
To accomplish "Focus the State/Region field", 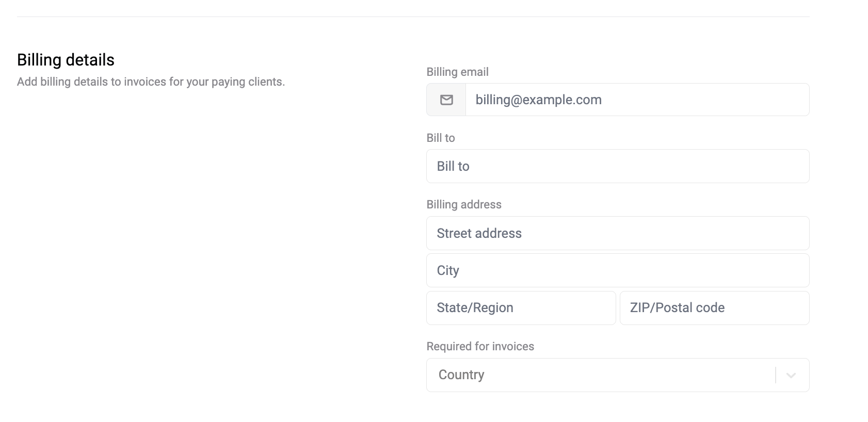I will click(521, 308).
